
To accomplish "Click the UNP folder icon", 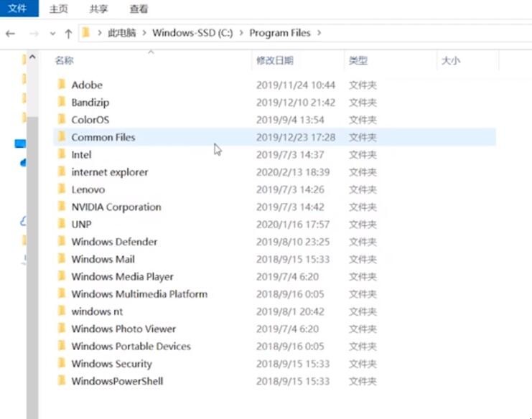I will click(62, 225).
